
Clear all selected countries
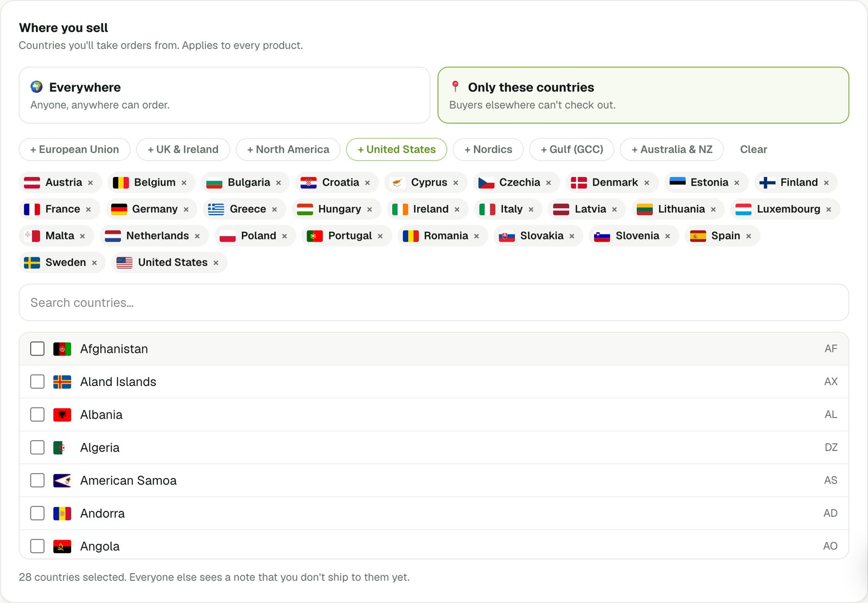click(754, 150)
